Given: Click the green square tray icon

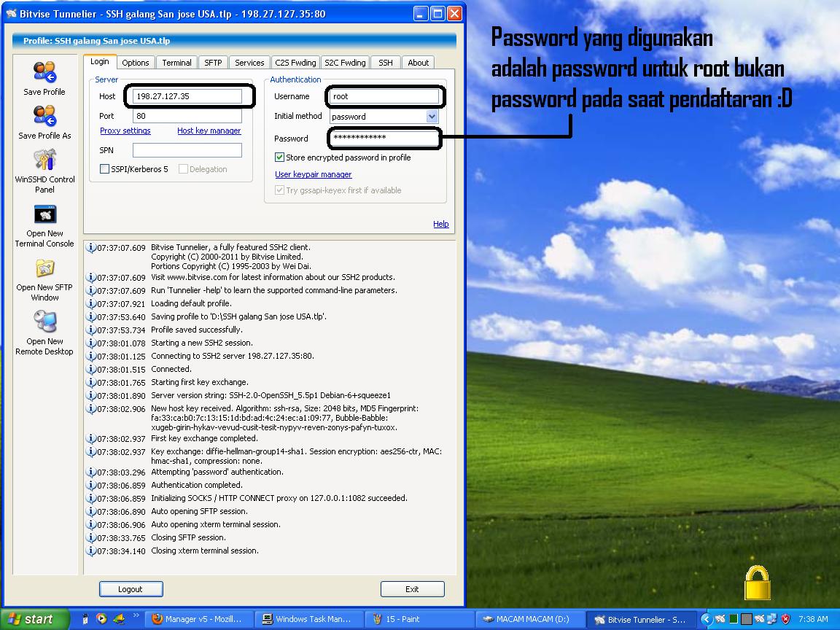Looking at the screenshot, I should point(734,619).
